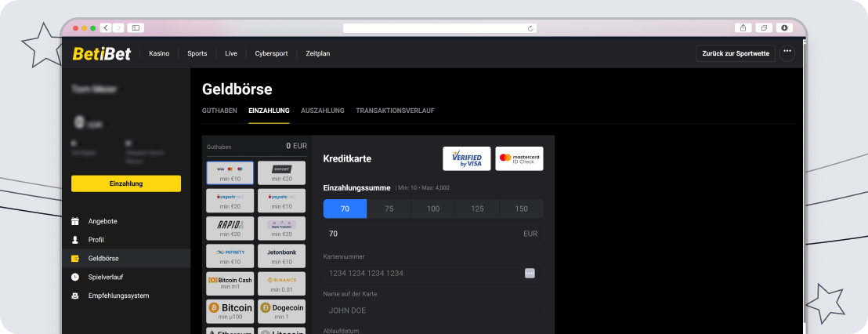Open the Transaktionsverlauf tab

click(395, 111)
